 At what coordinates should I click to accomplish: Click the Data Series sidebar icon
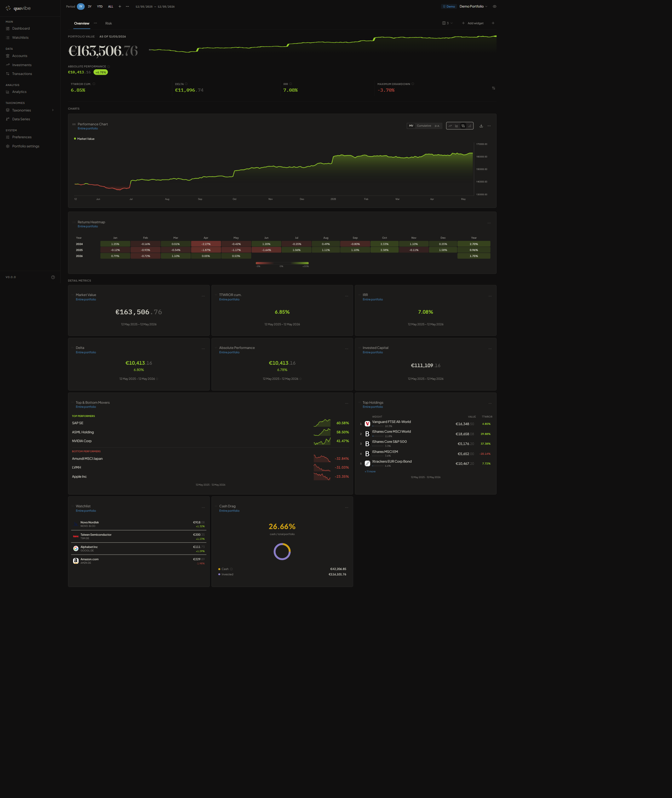coord(8,119)
